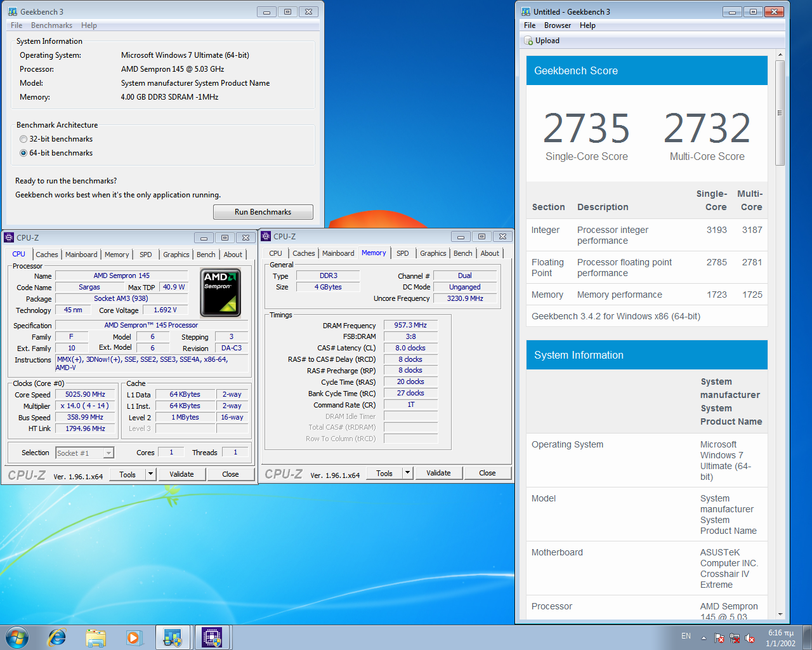Open Windows Media Player from taskbar
Image resolution: width=812 pixels, height=650 pixels.
134,637
